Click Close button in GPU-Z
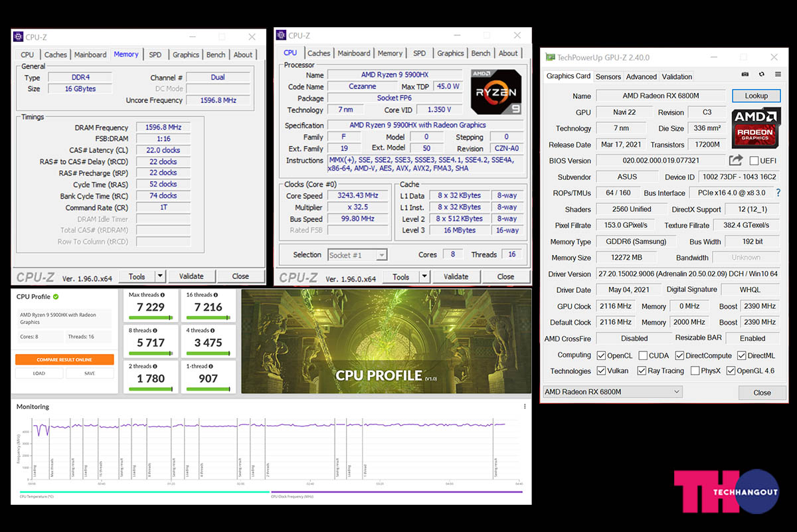 click(762, 393)
